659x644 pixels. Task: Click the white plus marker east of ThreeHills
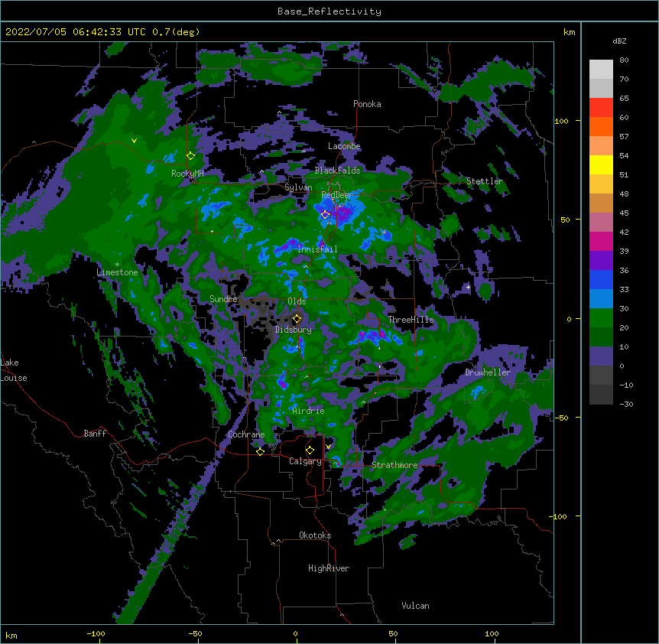pos(468,287)
